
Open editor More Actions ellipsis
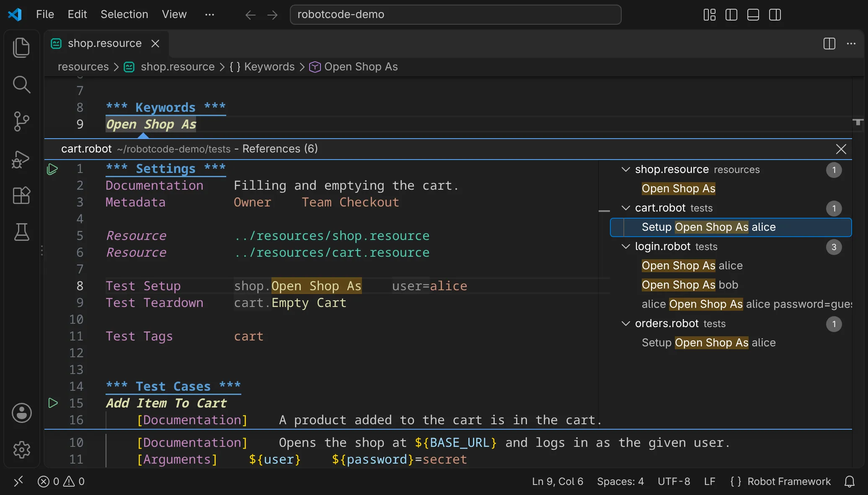coord(851,44)
